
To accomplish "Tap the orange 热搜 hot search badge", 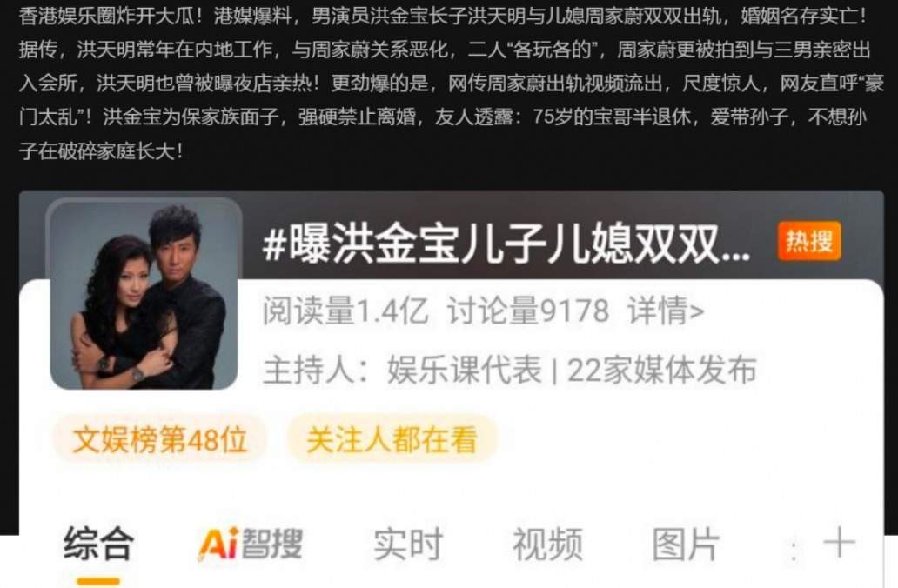I will (809, 241).
